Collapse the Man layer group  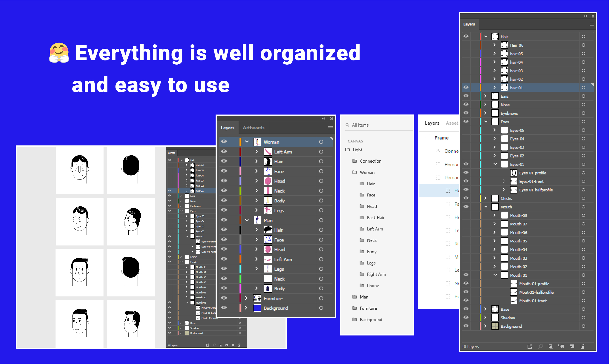point(247,220)
